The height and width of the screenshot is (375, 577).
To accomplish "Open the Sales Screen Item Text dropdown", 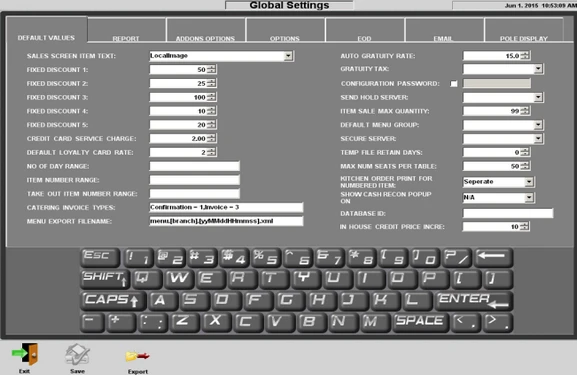I will coord(288,56).
